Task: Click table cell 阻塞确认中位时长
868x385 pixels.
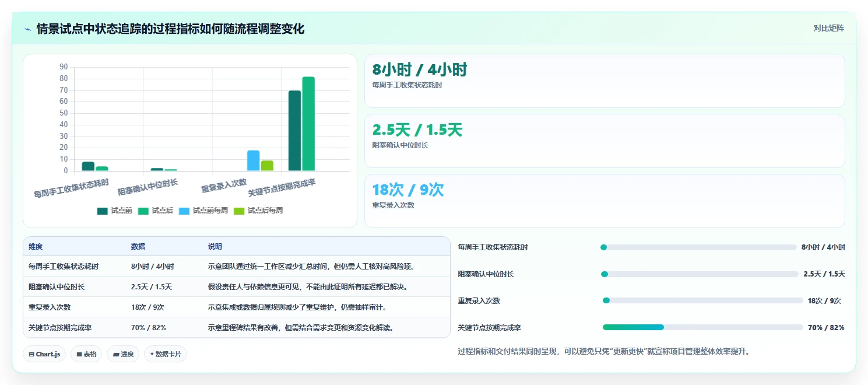Action: coord(57,286)
